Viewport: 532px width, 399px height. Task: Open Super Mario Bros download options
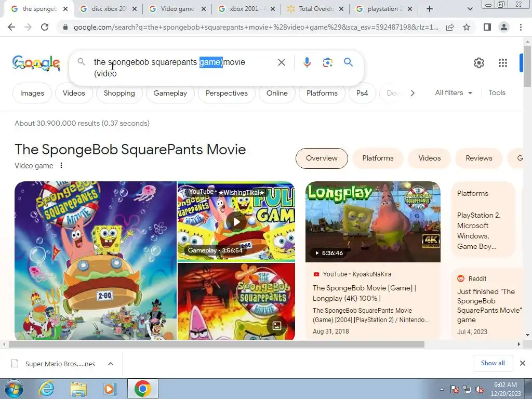click(x=111, y=364)
